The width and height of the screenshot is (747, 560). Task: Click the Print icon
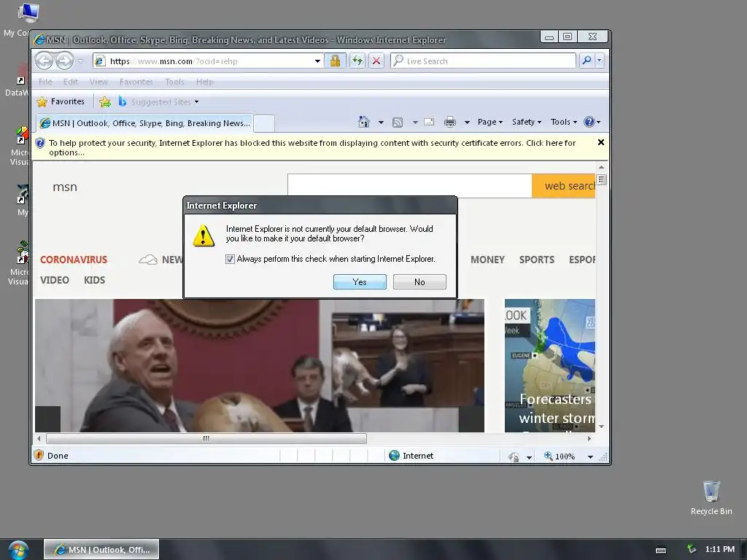[x=449, y=122]
